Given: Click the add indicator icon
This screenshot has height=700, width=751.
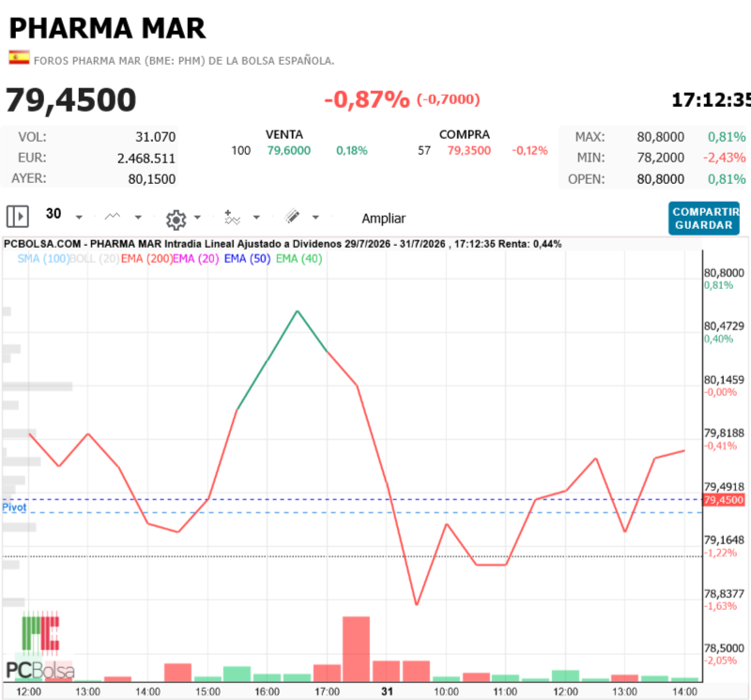Looking at the screenshot, I should pos(232,217).
